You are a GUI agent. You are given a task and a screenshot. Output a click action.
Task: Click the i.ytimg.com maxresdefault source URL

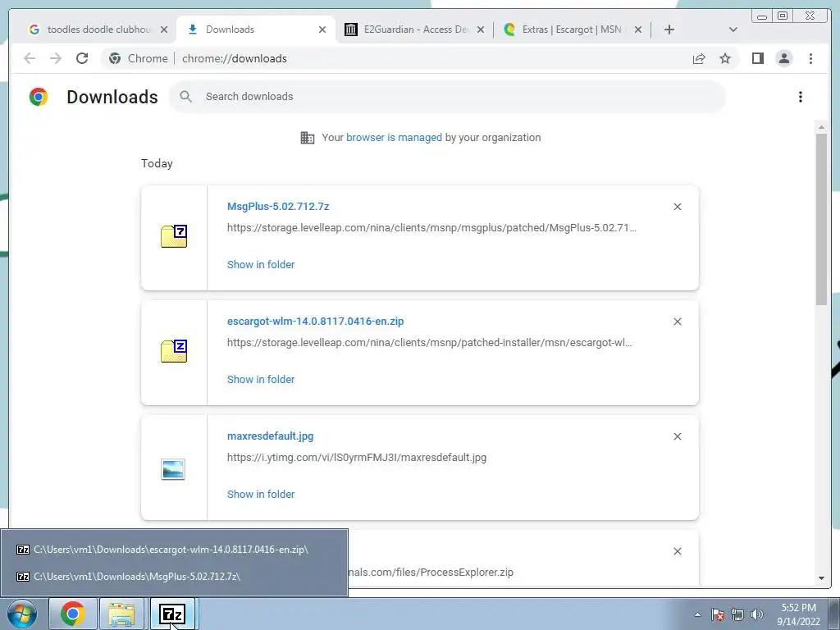[x=357, y=458]
